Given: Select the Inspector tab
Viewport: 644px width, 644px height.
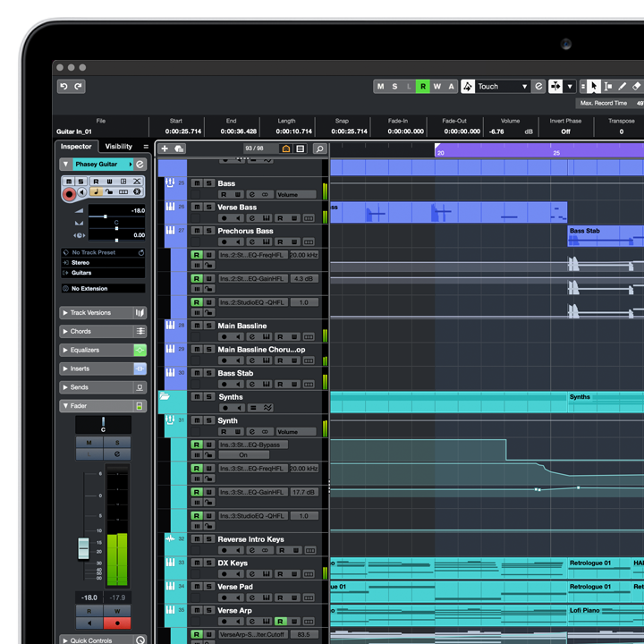Looking at the screenshot, I should coord(76,147).
